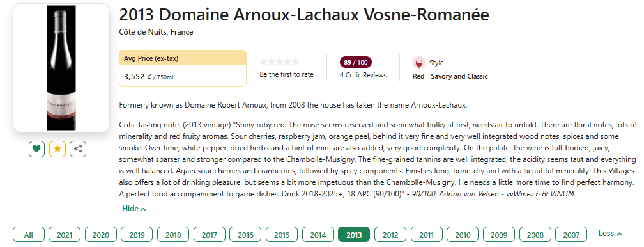Click the Côte de Nuits, France link
This screenshot has height=247, width=644.
tap(156, 32)
